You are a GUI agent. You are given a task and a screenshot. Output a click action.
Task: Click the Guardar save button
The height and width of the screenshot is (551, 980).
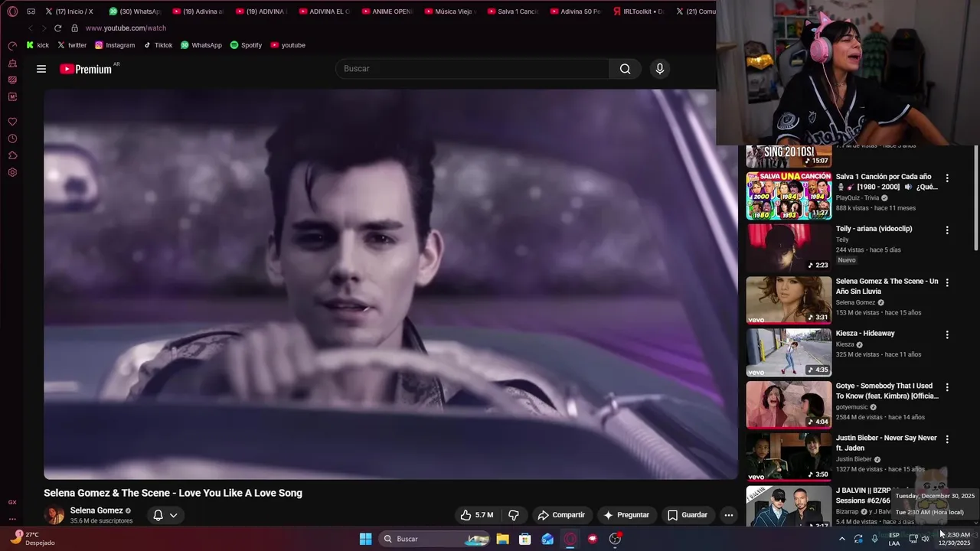point(687,515)
